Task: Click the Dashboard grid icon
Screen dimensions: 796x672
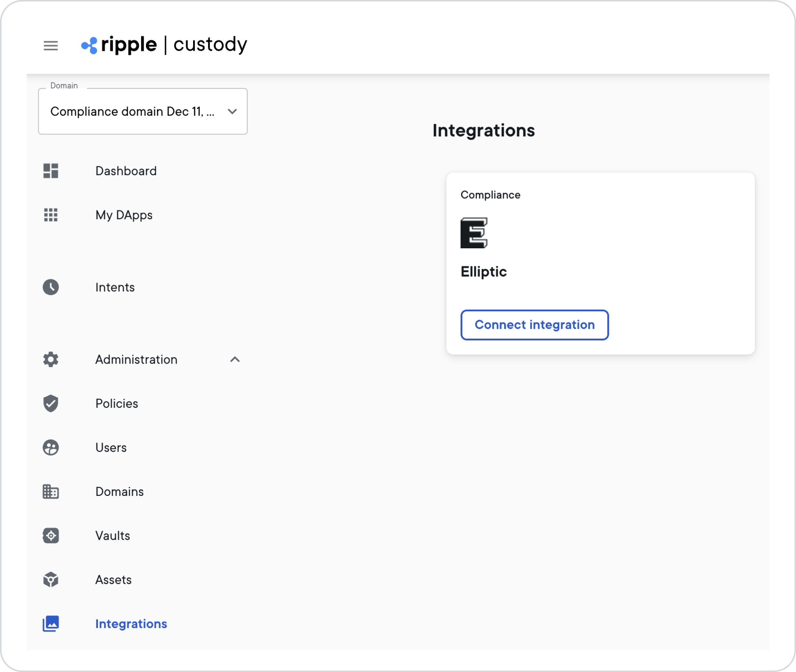Action: 51,171
